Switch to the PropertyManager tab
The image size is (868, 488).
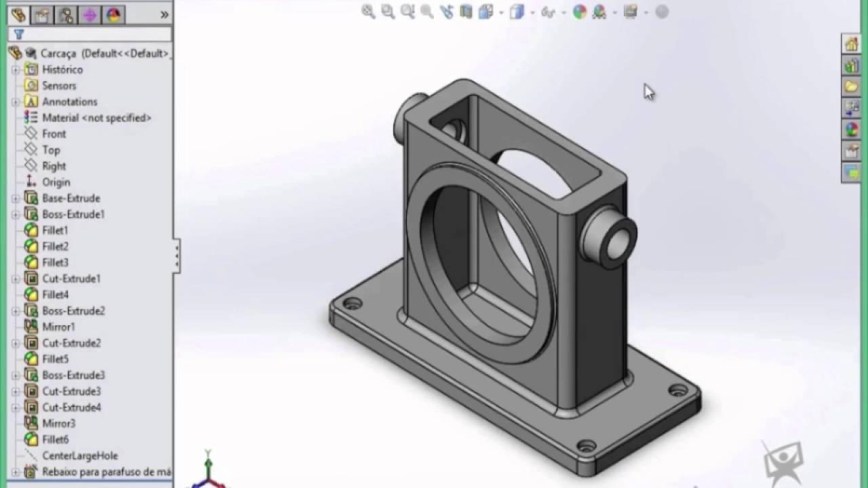(42, 14)
